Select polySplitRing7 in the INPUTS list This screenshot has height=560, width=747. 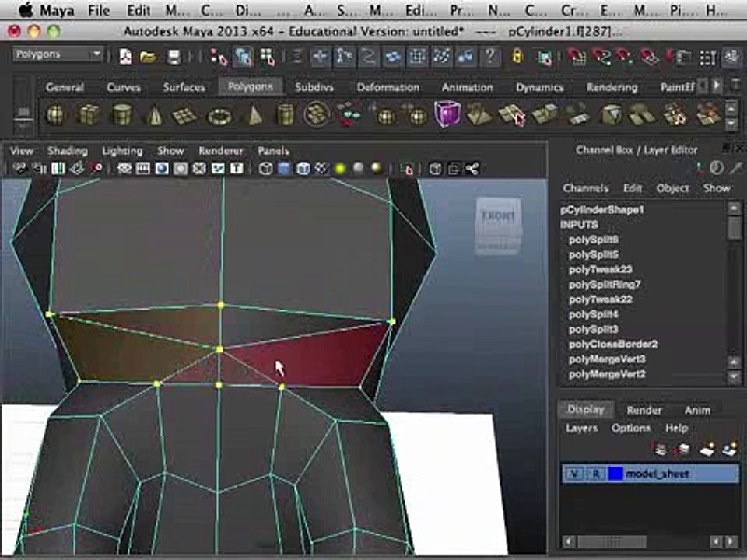point(605,285)
